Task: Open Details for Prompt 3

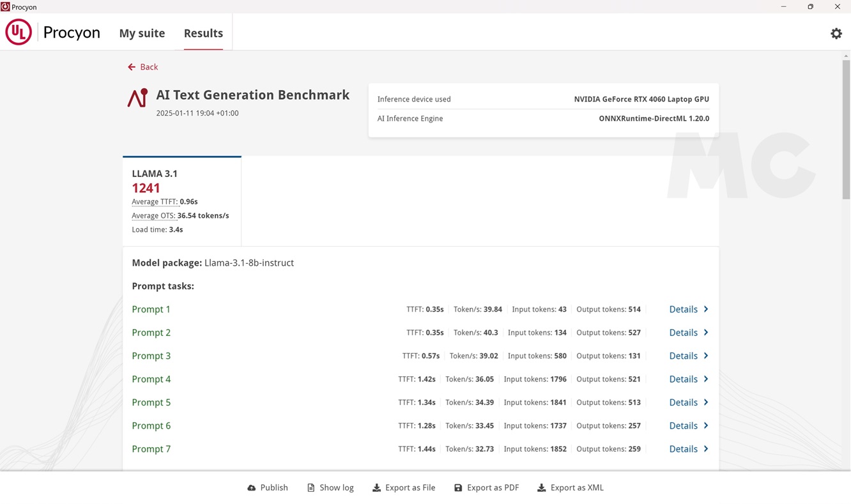Action: (683, 356)
